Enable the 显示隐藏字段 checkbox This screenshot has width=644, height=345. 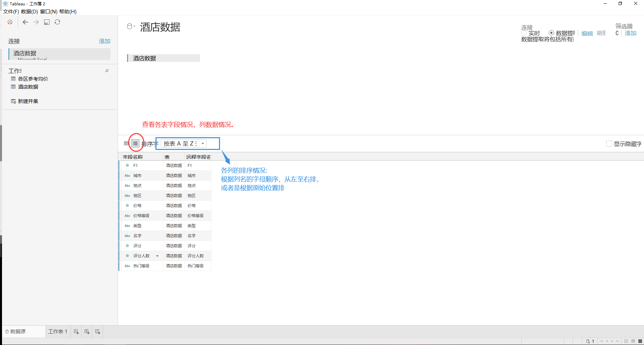coord(609,144)
